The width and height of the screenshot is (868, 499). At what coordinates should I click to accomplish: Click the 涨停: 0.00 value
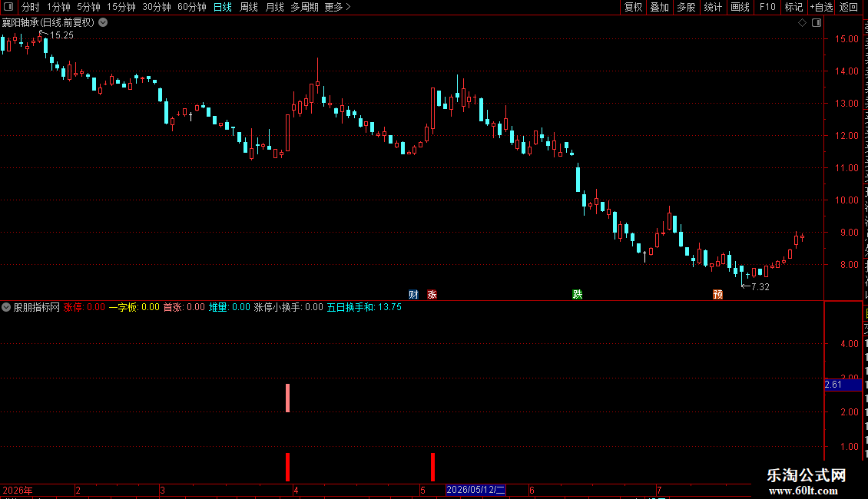coord(84,307)
